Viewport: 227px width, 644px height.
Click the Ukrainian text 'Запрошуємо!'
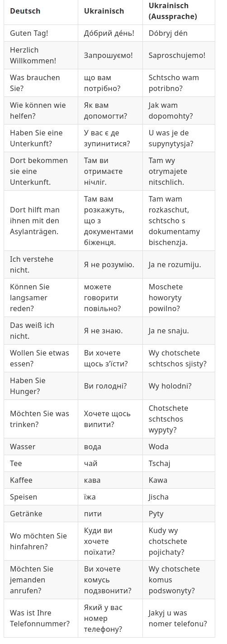[109, 55]
